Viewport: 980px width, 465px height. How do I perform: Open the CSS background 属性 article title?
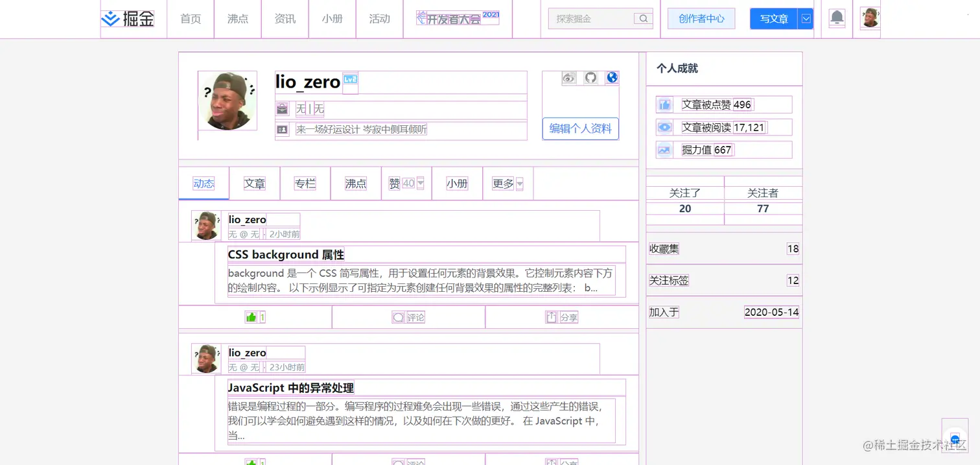[x=286, y=254]
